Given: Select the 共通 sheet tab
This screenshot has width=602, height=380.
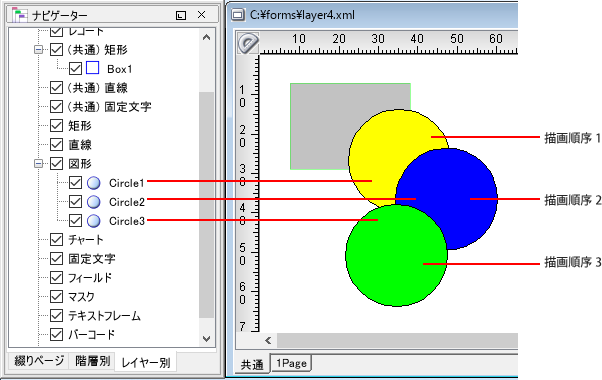Looking at the screenshot, I should point(252,364).
